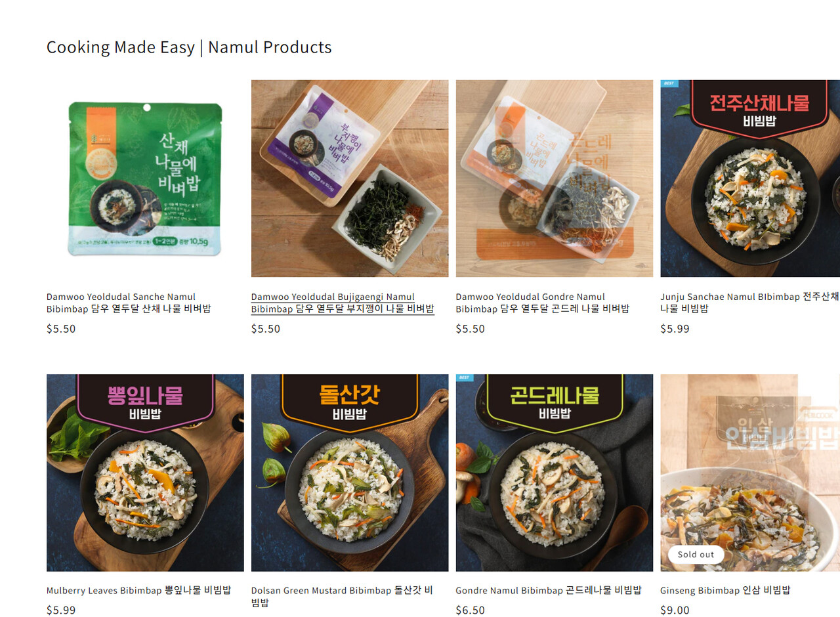The image size is (840, 617).
Task: Open the purple Bujigaengi Namul package photo
Action: [350, 179]
